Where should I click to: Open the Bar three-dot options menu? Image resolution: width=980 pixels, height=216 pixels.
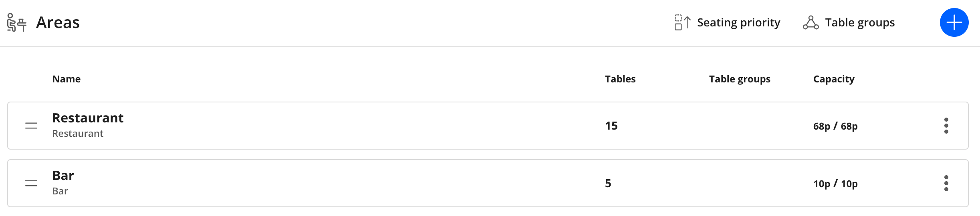pos(946,183)
